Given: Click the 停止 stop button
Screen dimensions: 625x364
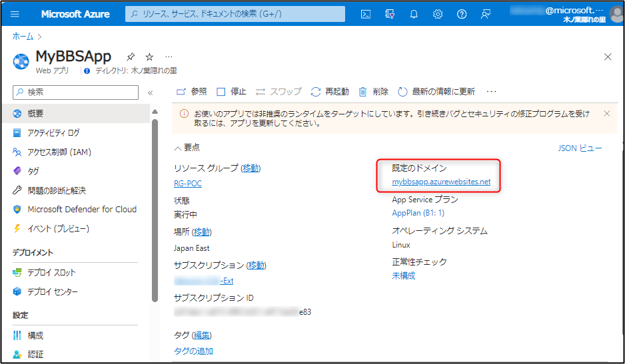Looking at the screenshot, I should [x=231, y=92].
